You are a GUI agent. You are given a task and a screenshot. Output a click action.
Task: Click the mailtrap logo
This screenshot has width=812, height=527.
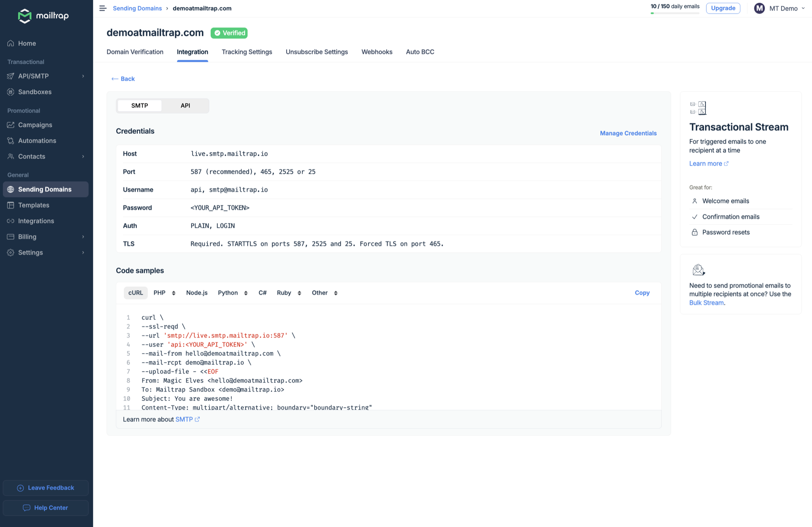pyautogui.click(x=43, y=16)
